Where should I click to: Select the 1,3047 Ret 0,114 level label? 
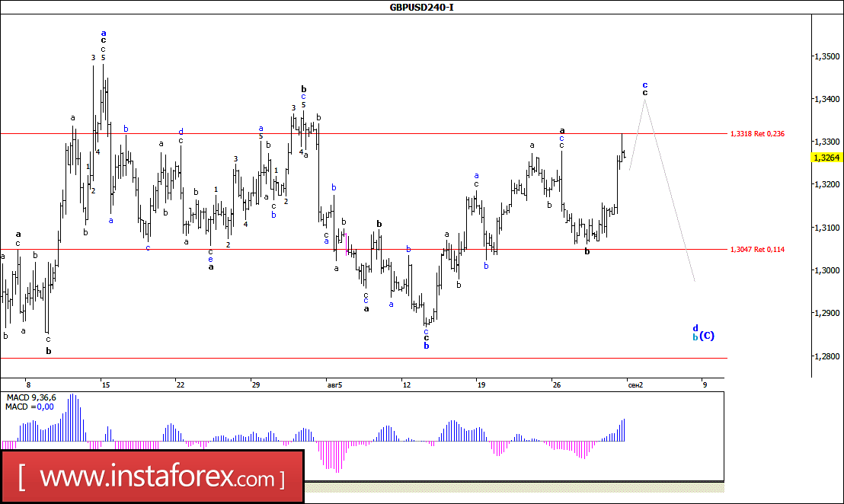click(x=757, y=250)
